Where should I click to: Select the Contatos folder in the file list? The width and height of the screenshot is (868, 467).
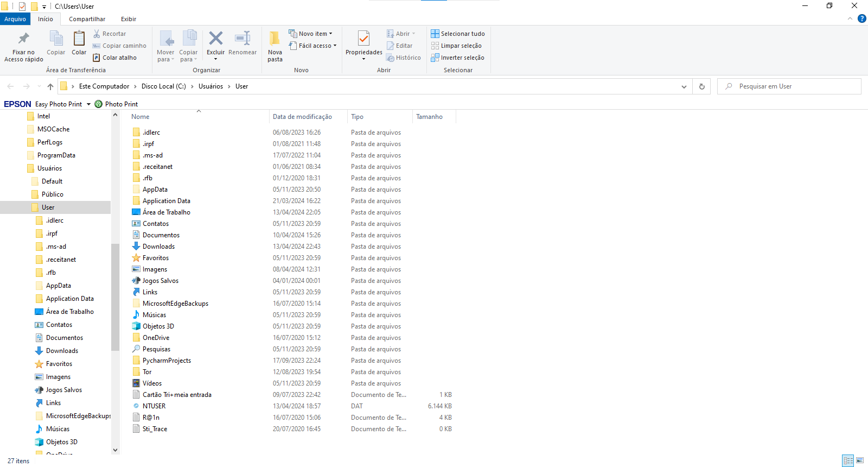(x=155, y=224)
